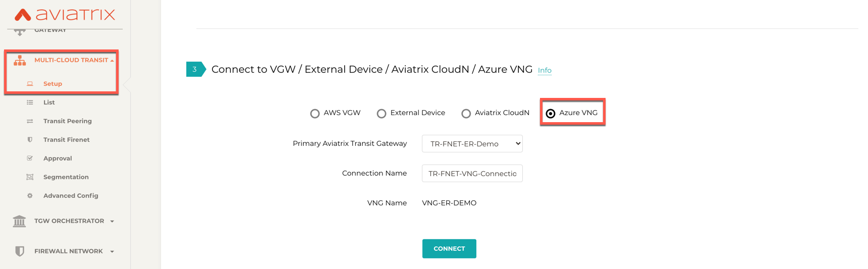This screenshot has height=269, width=868.
Task: Select the AWS VGW radio option
Action: click(315, 114)
